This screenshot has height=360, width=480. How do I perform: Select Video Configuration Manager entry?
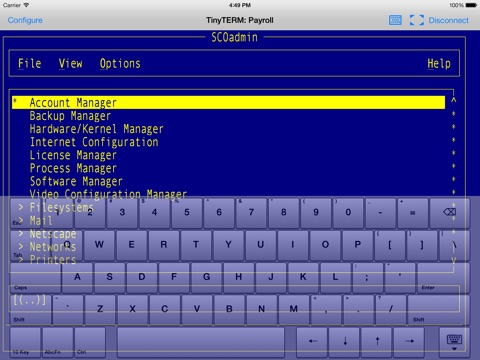(x=108, y=194)
